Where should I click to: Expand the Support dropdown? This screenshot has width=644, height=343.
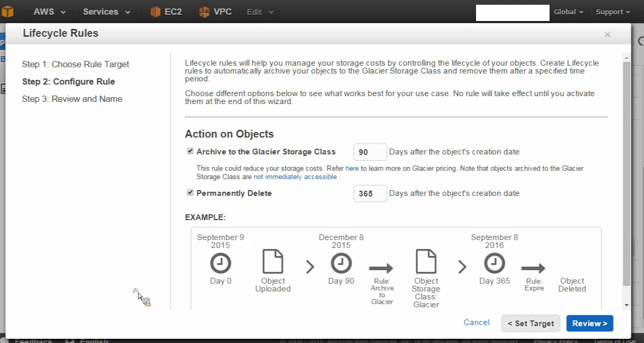click(x=613, y=12)
